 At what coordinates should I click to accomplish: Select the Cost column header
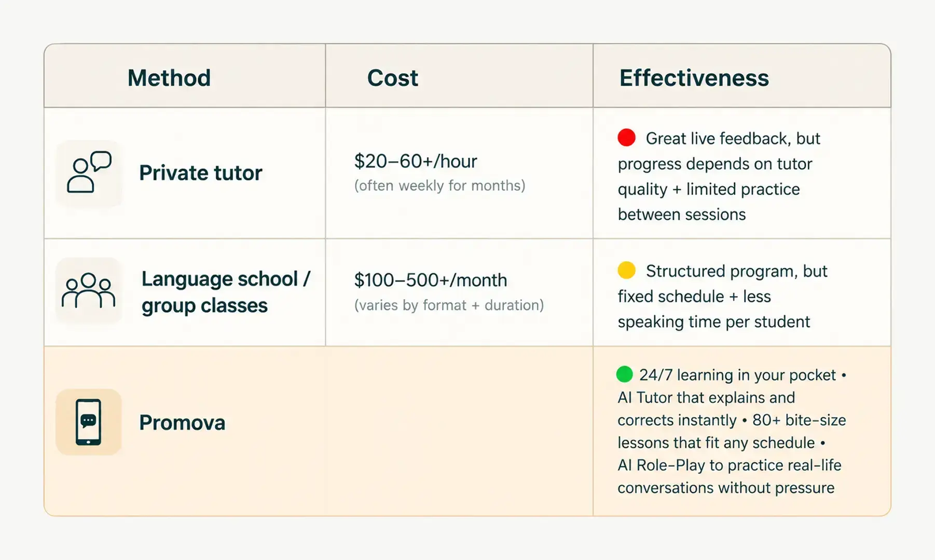(392, 78)
